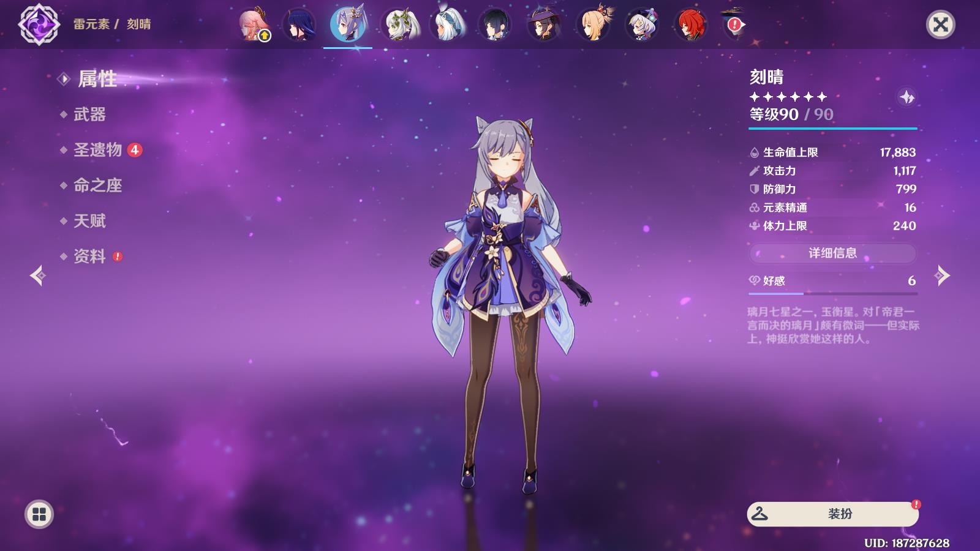Click the 生命值上限 max HP droplet icon

pyautogui.click(x=754, y=152)
